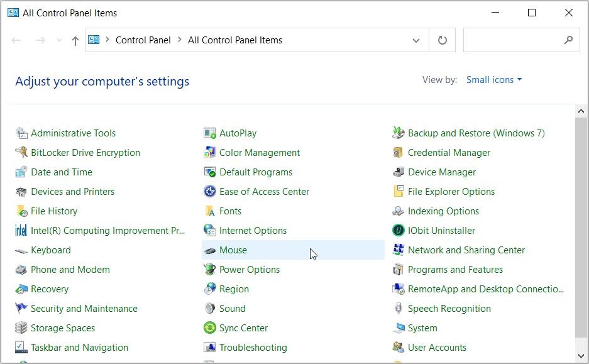Open the Sound settings link
This screenshot has width=589, height=364.
tap(232, 309)
